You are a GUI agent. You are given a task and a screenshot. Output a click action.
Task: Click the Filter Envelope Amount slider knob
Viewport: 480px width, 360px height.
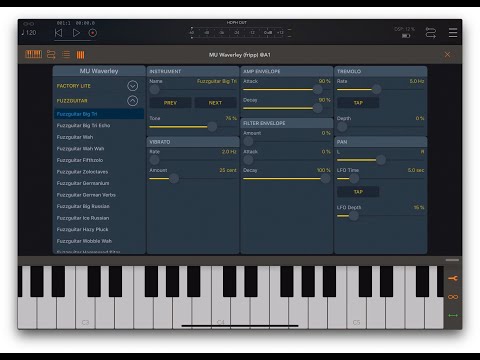248,141
